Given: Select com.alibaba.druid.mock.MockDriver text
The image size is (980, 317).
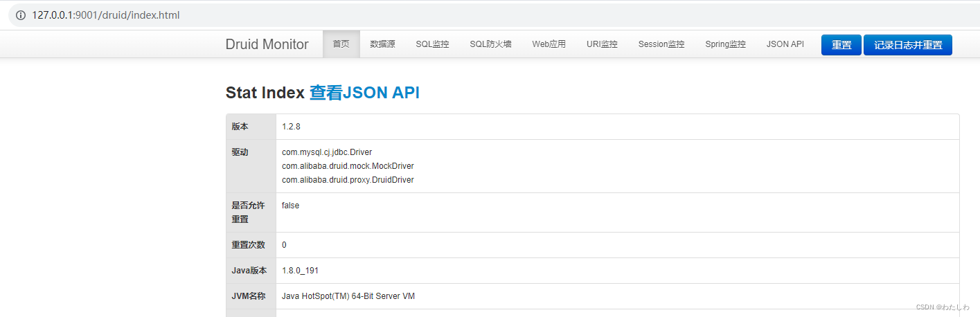Looking at the screenshot, I should (348, 166).
